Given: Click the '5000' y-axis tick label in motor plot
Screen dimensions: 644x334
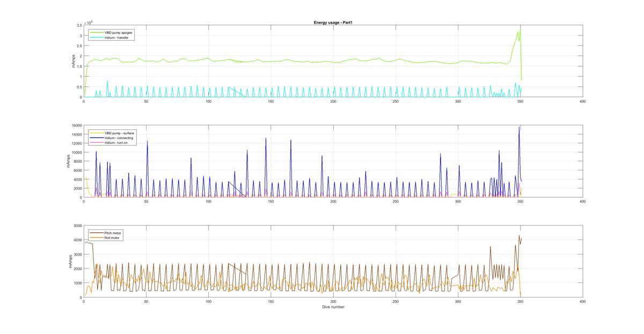Looking at the screenshot, I should click(78, 226).
